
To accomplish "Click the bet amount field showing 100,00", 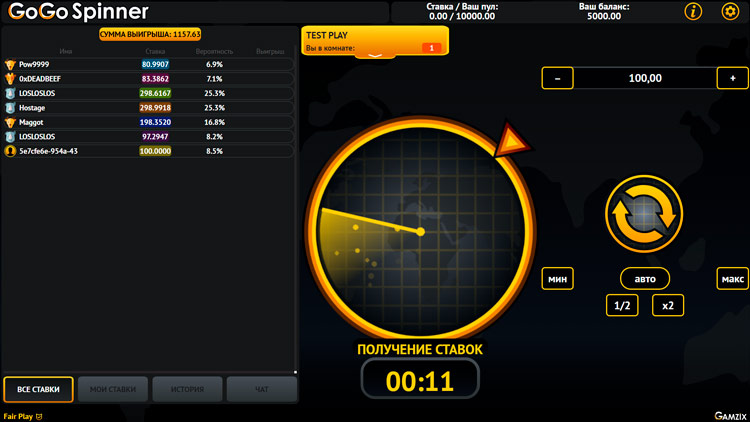I will click(x=645, y=78).
